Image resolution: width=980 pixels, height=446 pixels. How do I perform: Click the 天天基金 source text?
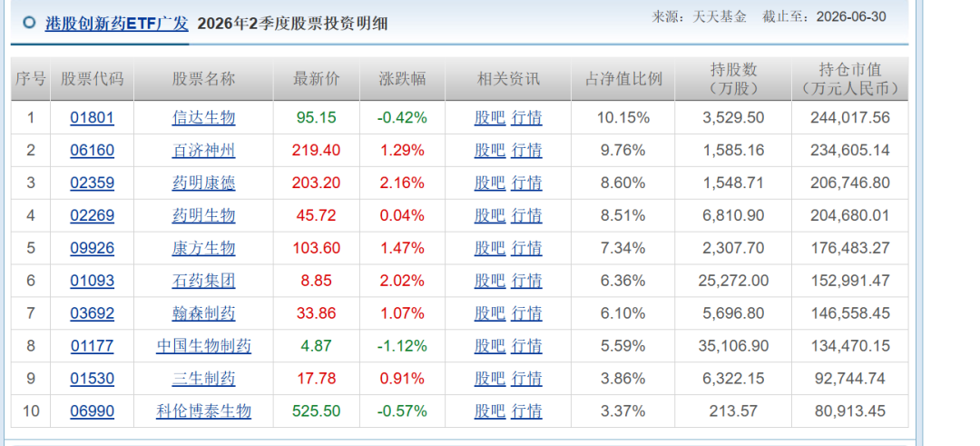click(x=720, y=17)
